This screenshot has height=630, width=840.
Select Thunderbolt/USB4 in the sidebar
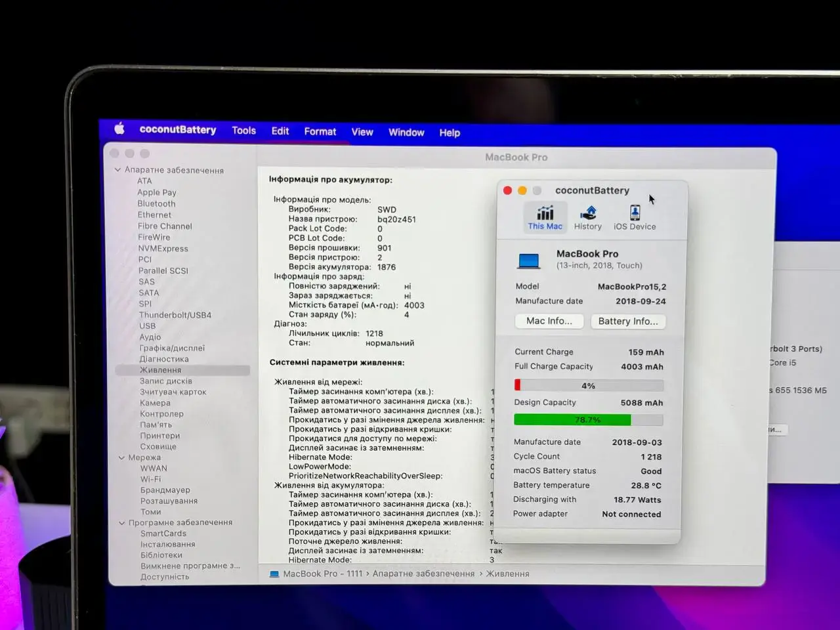click(x=175, y=315)
